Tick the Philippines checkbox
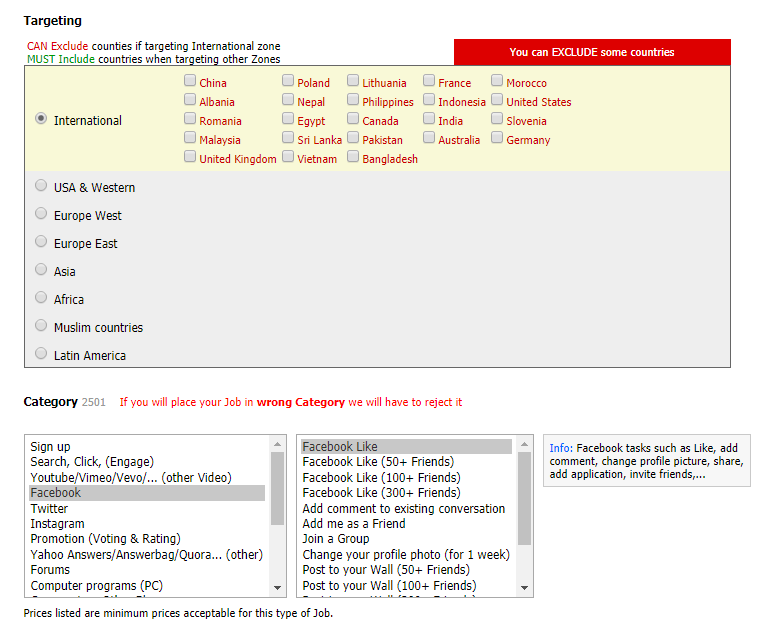 pos(353,99)
